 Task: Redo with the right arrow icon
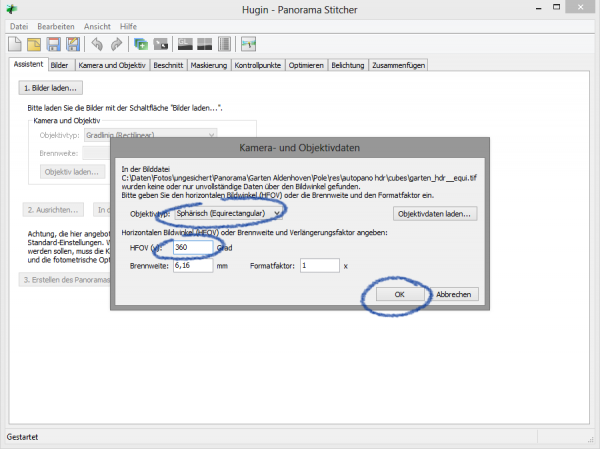coord(116,44)
